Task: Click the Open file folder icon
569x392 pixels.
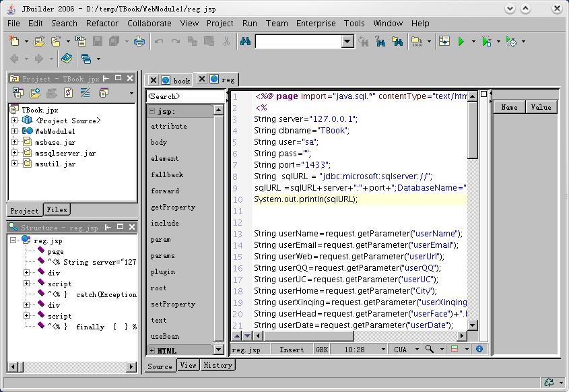Action: point(39,42)
